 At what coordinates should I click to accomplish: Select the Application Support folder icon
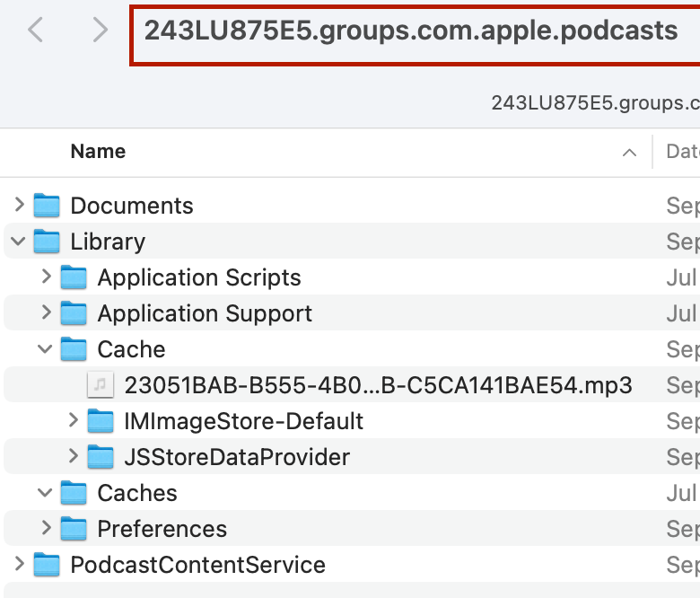74,312
